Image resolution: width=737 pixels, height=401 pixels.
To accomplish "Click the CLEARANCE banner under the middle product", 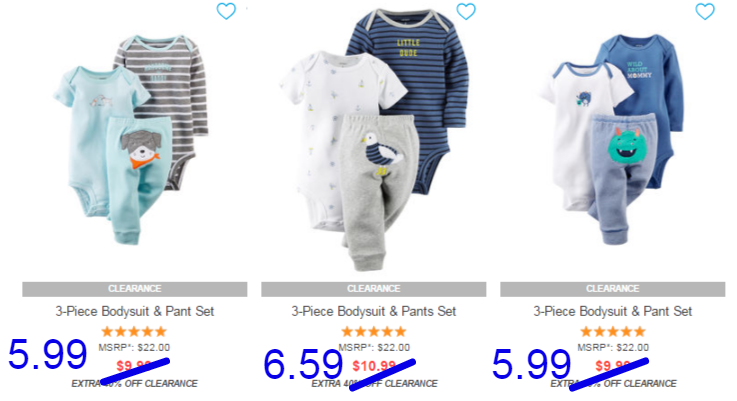I will coord(374,289).
